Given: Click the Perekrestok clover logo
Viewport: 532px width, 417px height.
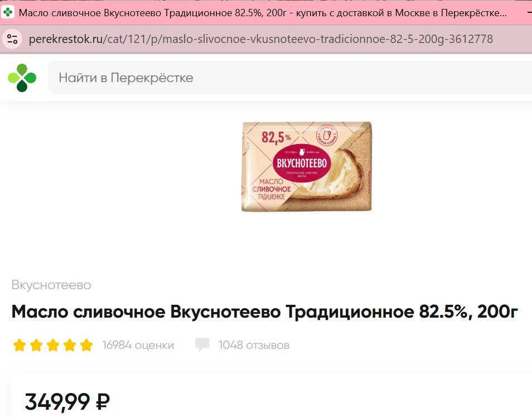Looking at the screenshot, I should [22, 78].
